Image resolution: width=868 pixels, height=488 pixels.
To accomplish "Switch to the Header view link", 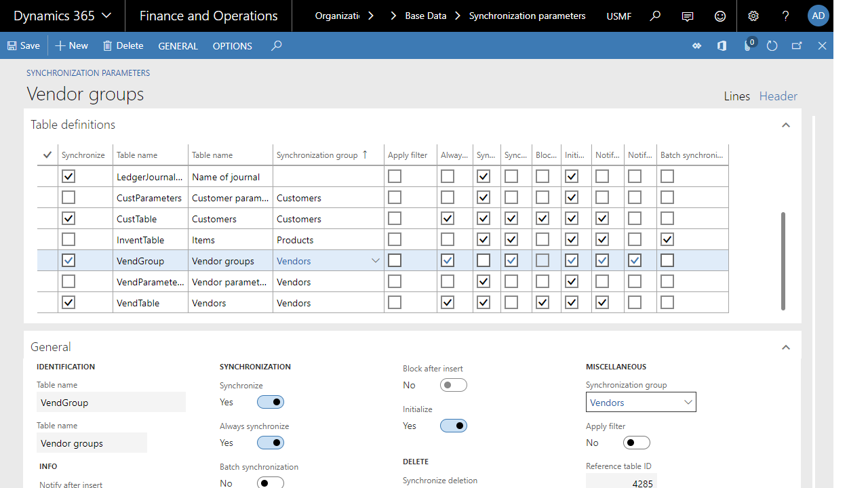I will [778, 96].
